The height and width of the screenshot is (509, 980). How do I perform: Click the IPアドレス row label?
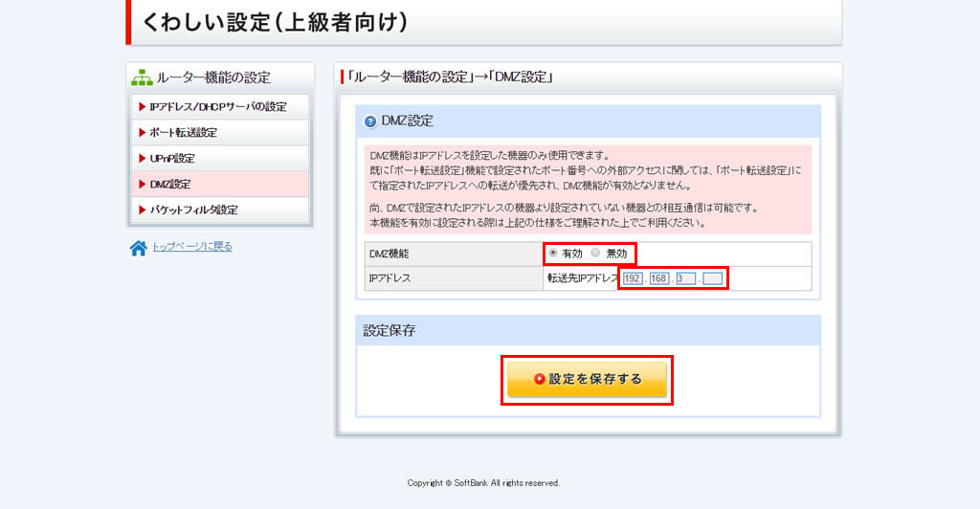(x=390, y=278)
